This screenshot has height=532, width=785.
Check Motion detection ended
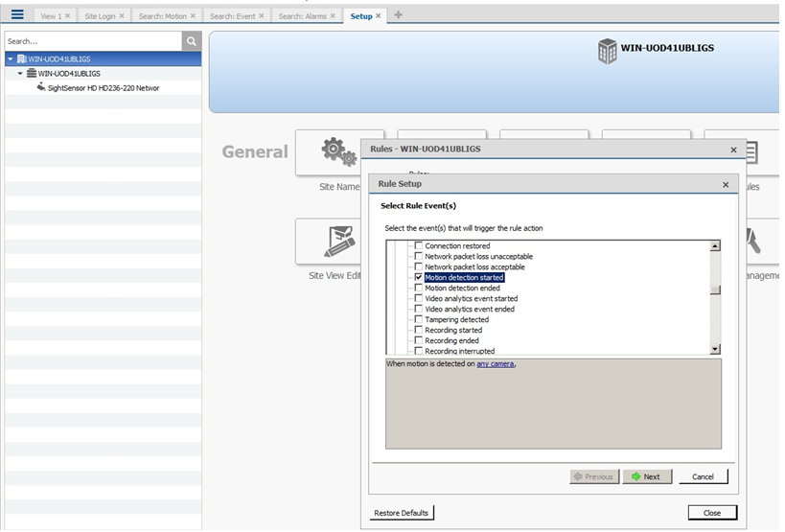click(x=419, y=288)
